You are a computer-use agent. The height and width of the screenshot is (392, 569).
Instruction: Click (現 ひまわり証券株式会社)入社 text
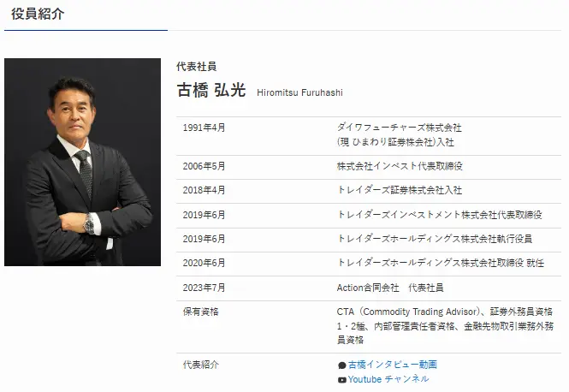(395, 142)
